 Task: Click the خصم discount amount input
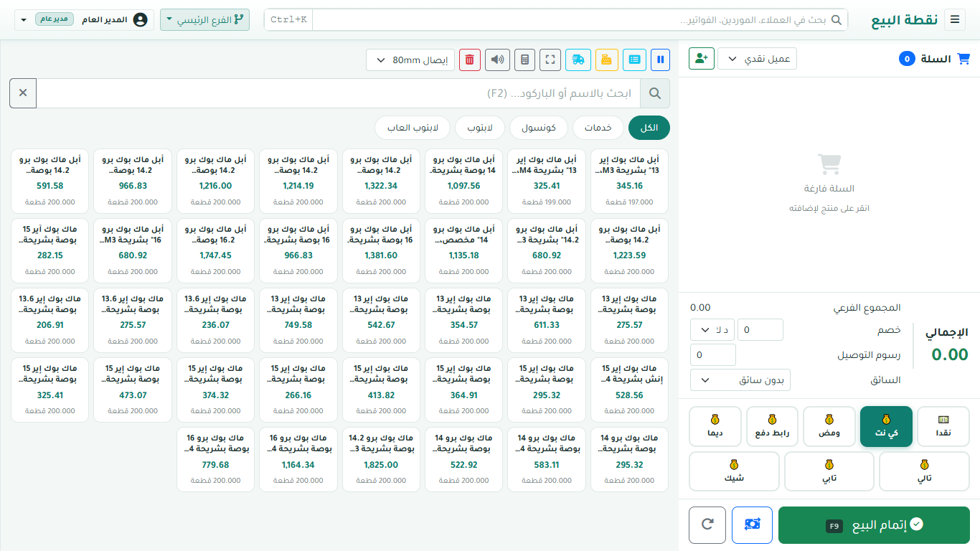click(760, 330)
